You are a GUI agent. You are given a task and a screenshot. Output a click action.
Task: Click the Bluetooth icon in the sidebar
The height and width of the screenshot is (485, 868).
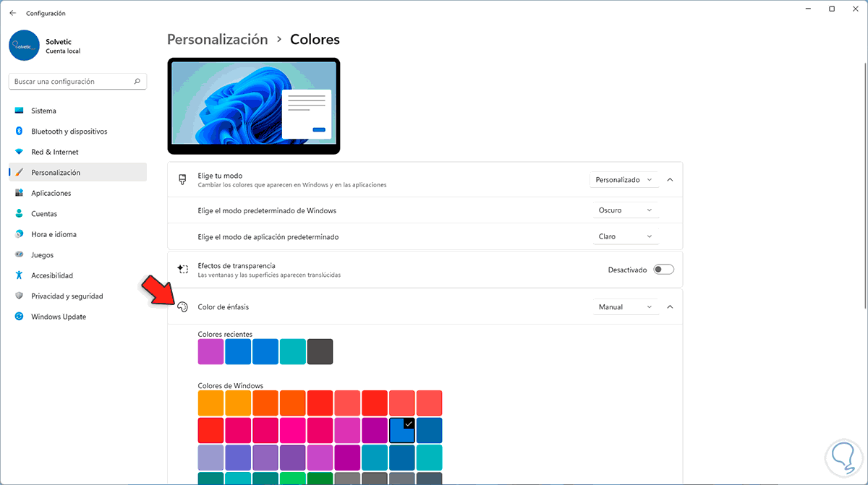[19, 132]
